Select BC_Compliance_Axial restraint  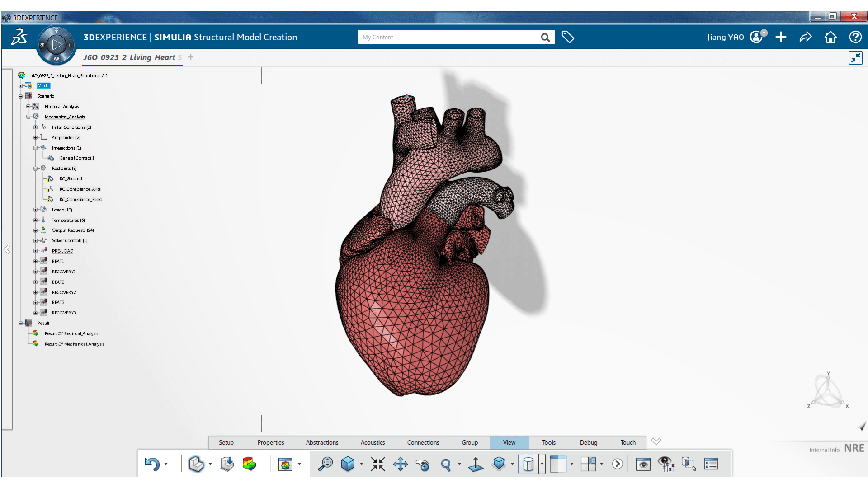[x=80, y=189]
